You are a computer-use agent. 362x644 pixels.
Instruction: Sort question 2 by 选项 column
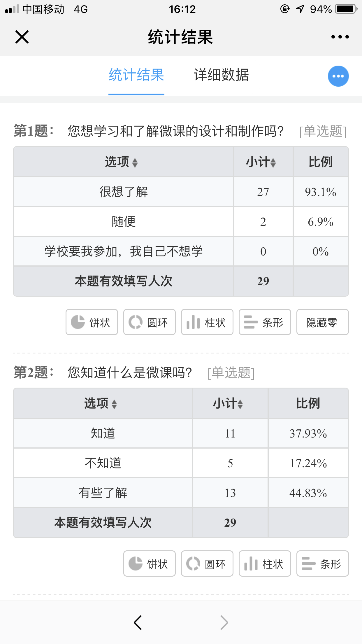[x=101, y=403]
